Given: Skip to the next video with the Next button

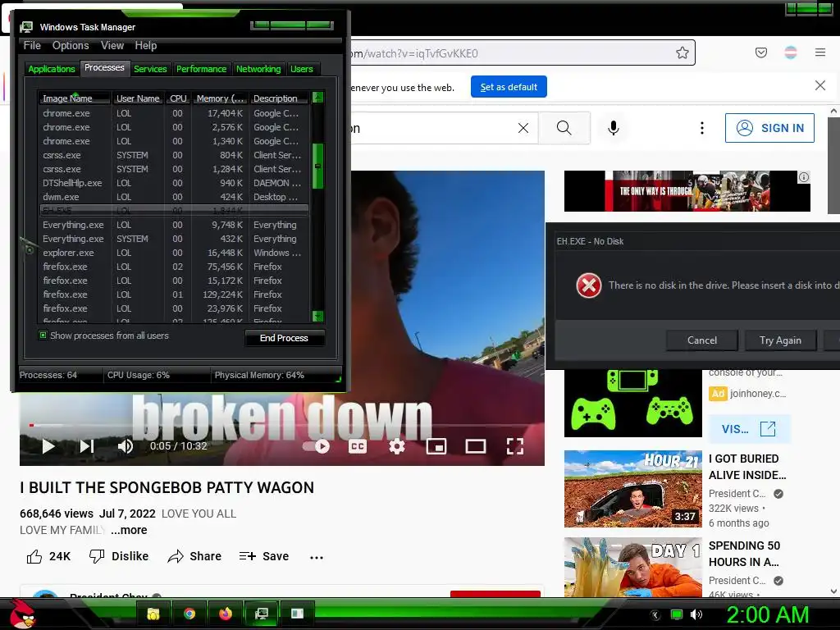Looking at the screenshot, I should [x=87, y=446].
